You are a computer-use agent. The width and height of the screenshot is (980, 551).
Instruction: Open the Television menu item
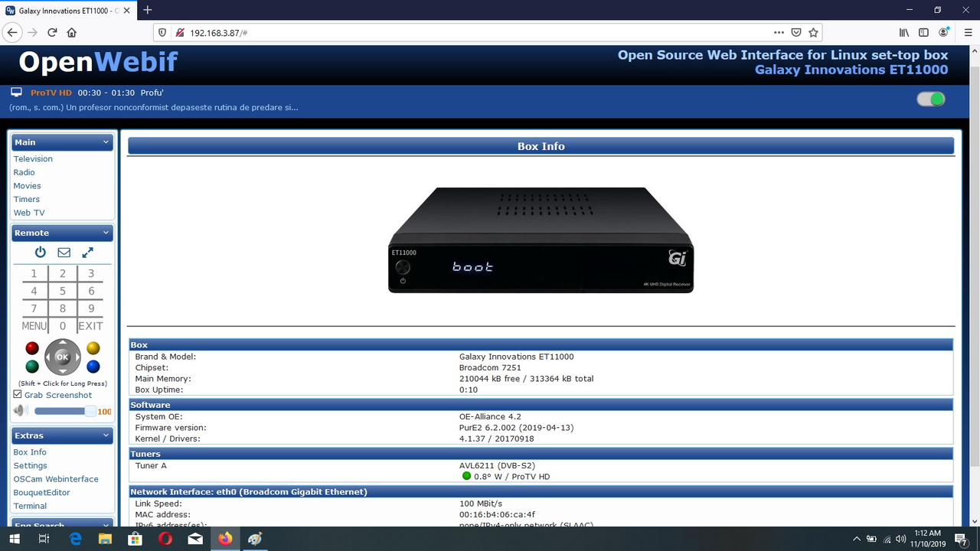click(x=33, y=159)
